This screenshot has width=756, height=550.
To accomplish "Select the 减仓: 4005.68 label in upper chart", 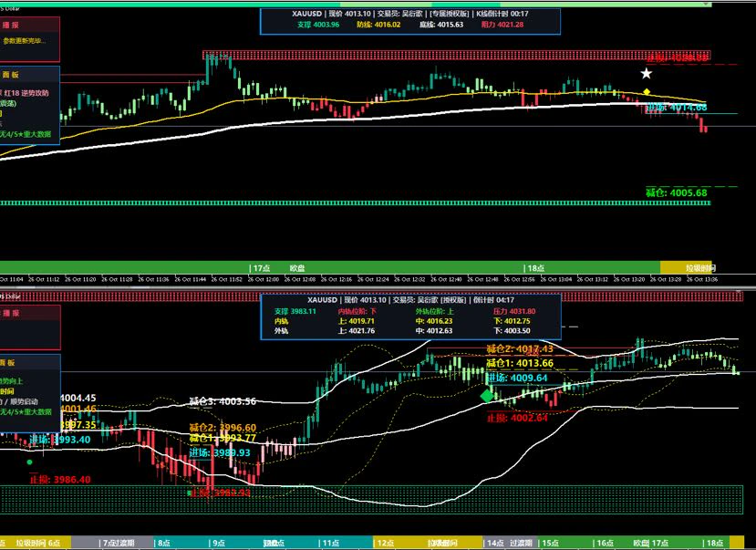I will click(x=677, y=192).
